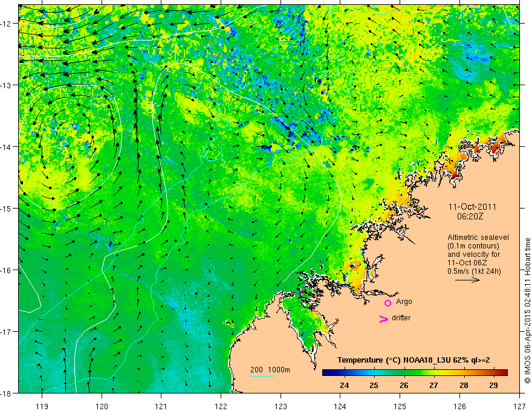Click longitude axis label 120
532x411 pixels.
pos(102,406)
